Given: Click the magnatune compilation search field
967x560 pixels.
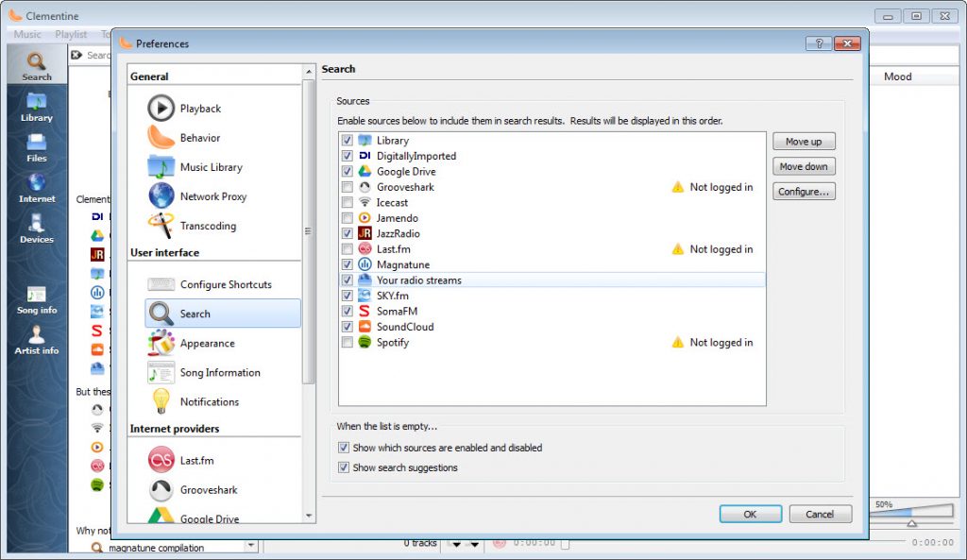Looking at the screenshot, I should [167, 547].
